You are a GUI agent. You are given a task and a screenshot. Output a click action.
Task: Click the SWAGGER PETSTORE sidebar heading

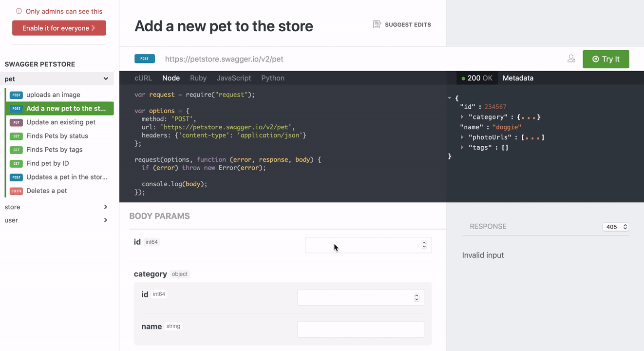[x=40, y=64]
